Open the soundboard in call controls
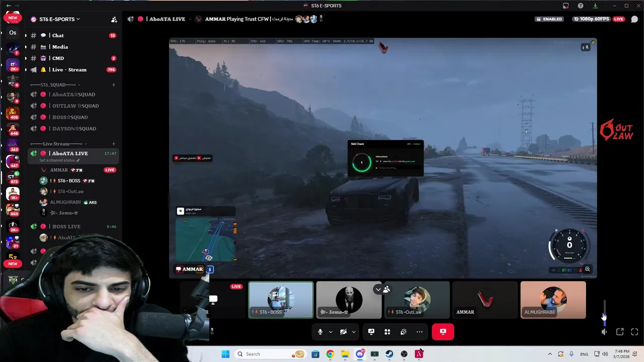The height and width of the screenshot is (362, 644). pos(404,332)
